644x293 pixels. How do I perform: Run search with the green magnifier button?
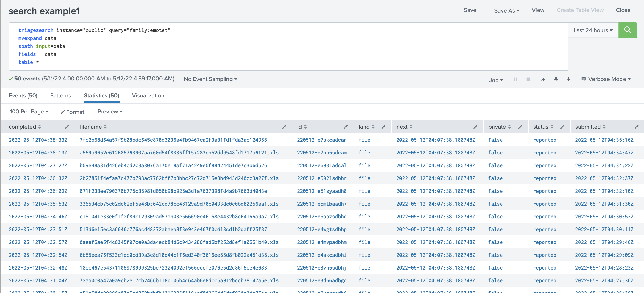(x=627, y=30)
